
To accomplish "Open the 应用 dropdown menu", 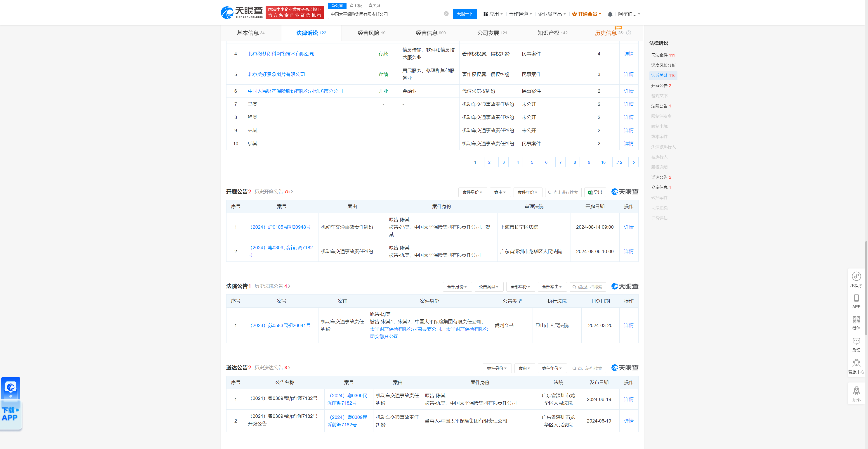I will [493, 14].
